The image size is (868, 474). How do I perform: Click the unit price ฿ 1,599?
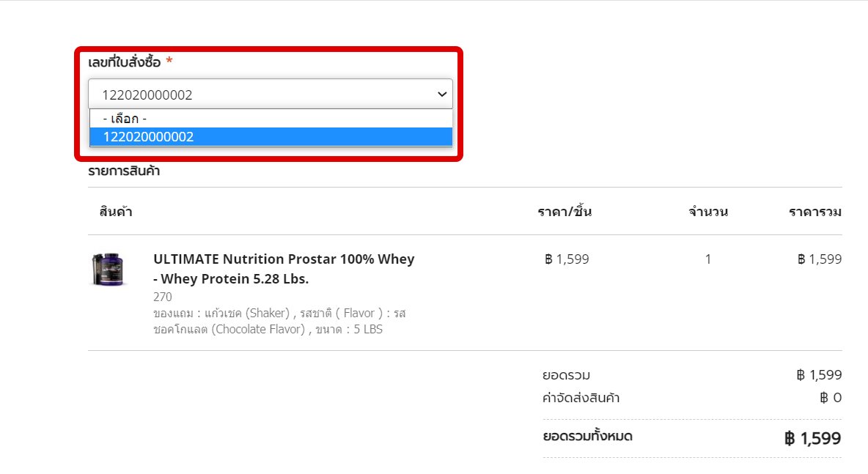pos(567,259)
